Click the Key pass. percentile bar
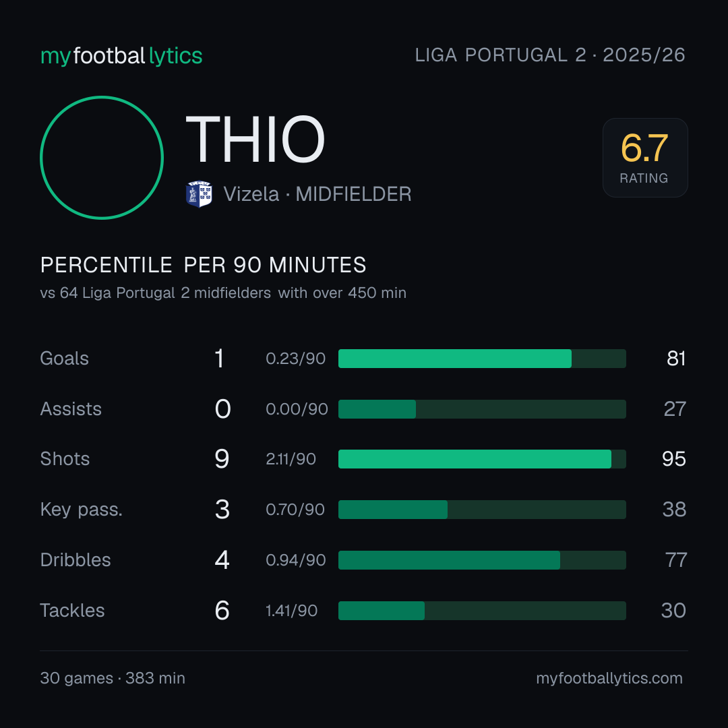The height and width of the screenshot is (728, 728). (x=482, y=510)
